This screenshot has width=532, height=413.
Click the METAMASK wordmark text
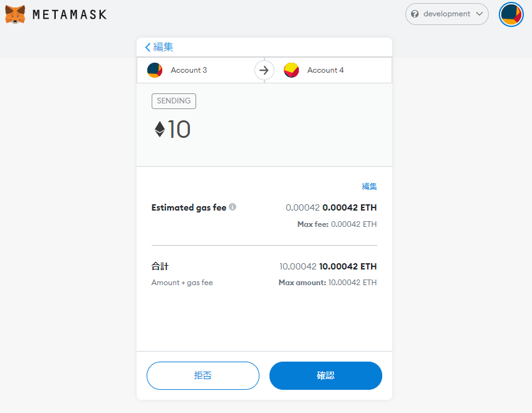coord(70,14)
